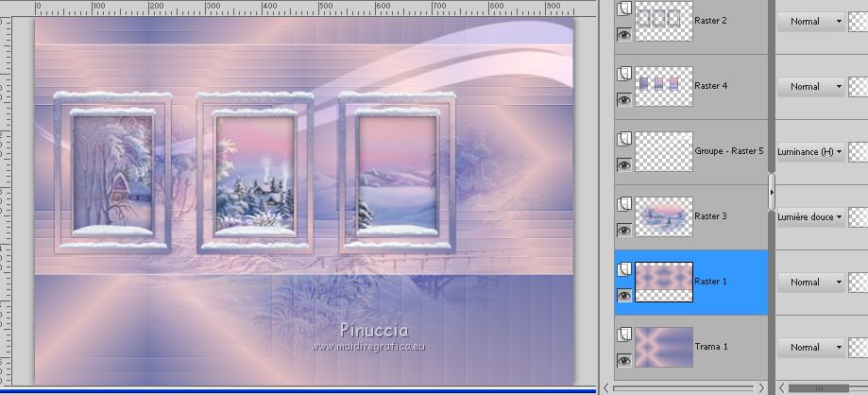Click left scroll arrow under blend mode pane
Image resolution: width=868 pixels, height=395 pixels.
780,387
